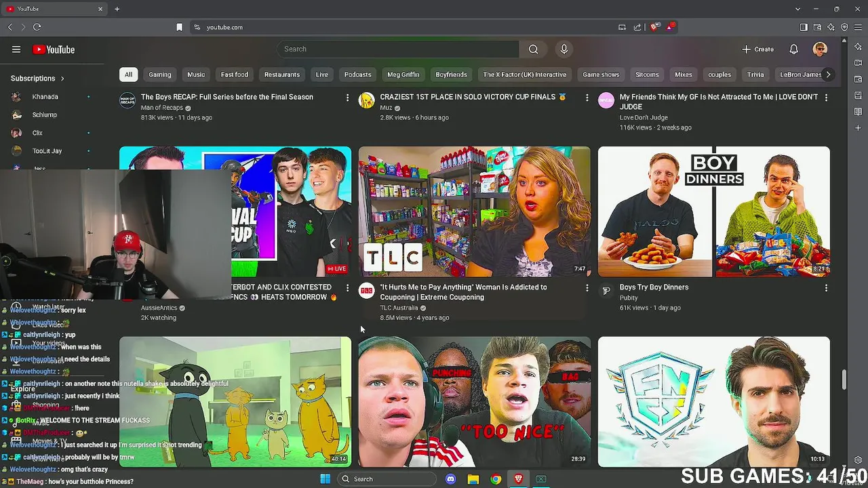Click the Create button
Screen dimensions: 868x488
click(758, 49)
